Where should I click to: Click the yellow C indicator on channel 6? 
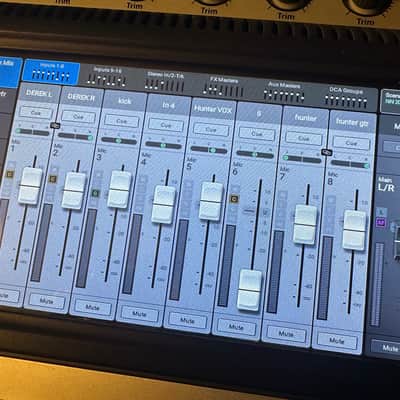click(x=235, y=199)
